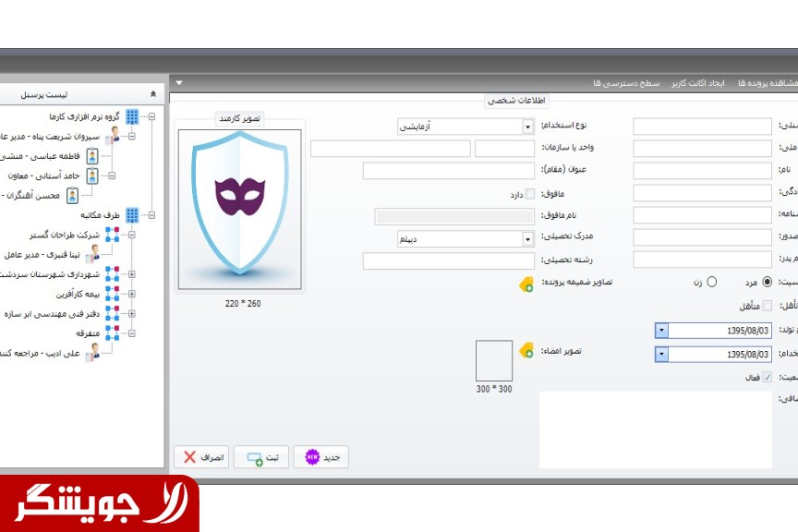
Task: Click the طرف مکاتبه group icon in tree
Action: pyautogui.click(x=132, y=215)
